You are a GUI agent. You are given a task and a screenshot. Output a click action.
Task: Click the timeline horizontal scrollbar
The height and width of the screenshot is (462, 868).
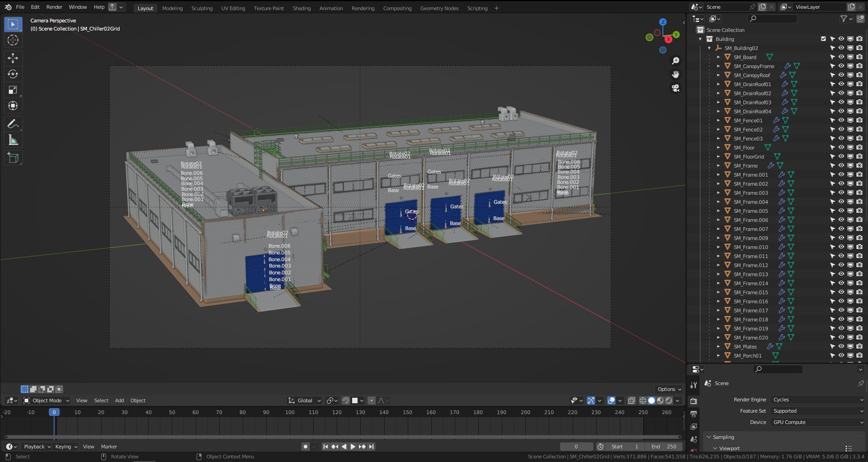(343, 437)
